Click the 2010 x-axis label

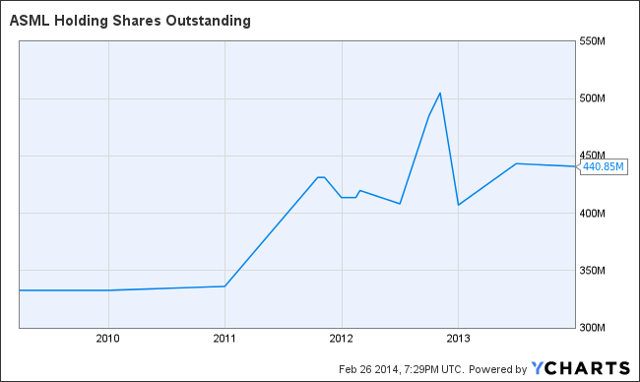point(108,338)
